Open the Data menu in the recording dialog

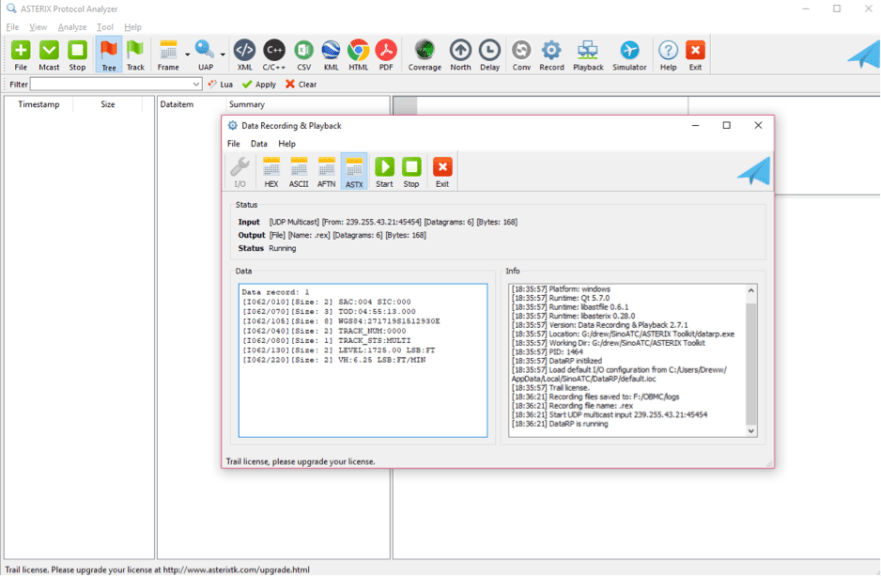[258, 144]
